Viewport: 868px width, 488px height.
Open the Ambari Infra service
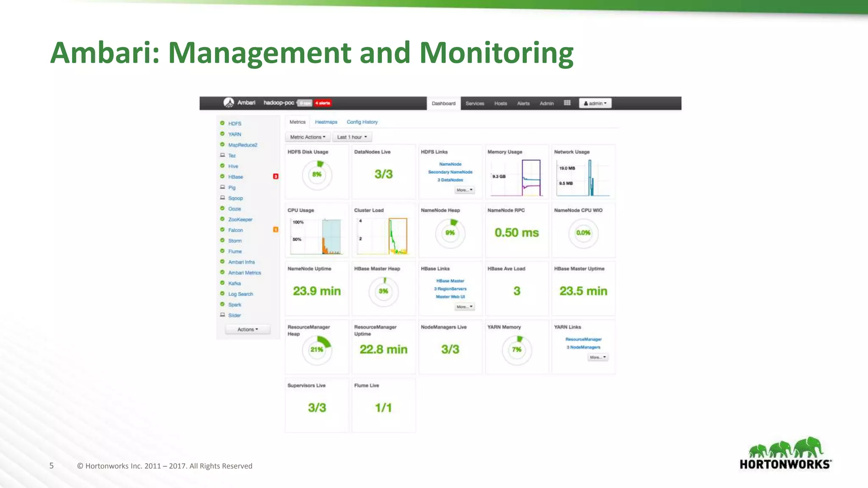click(241, 262)
